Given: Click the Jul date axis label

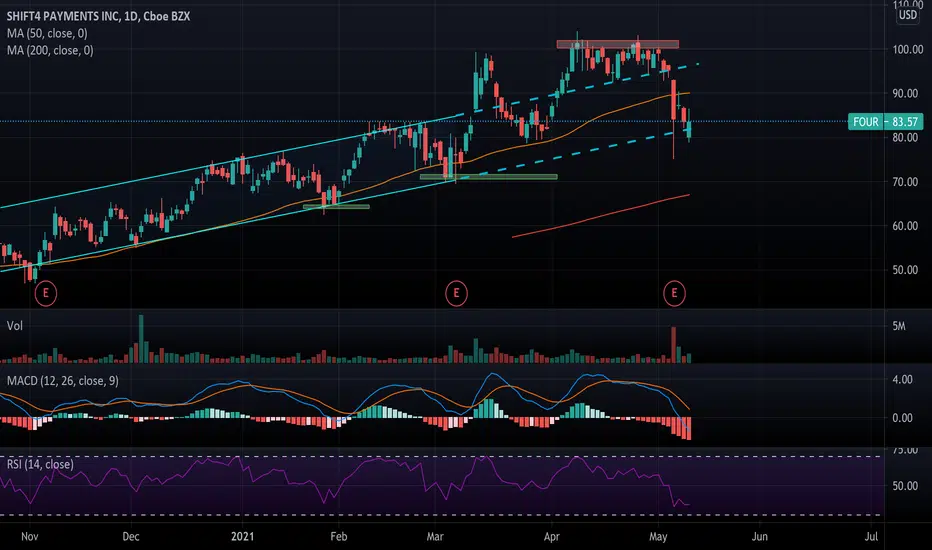Looking at the screenshot, I should (871, 536).
